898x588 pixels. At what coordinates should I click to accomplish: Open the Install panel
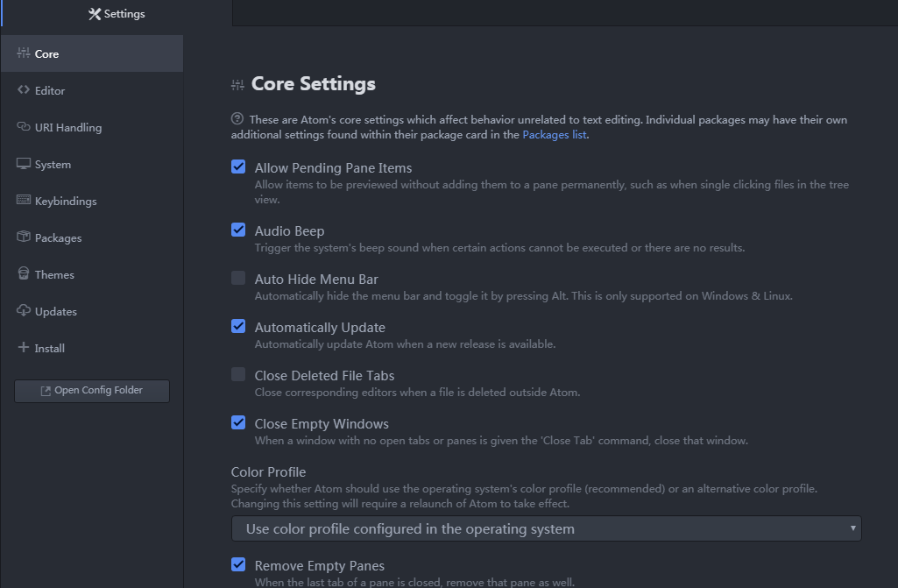[x=92, y=348]
